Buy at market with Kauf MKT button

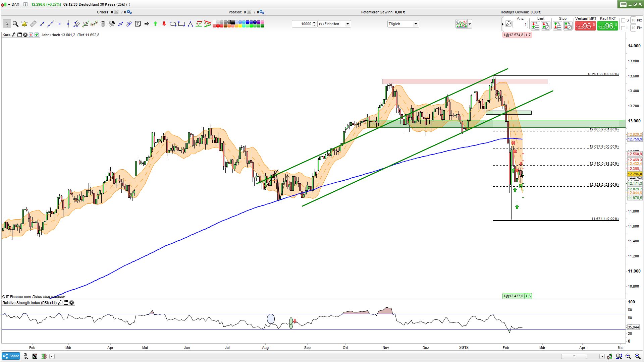pyautogui.click(x=608, y=26)
